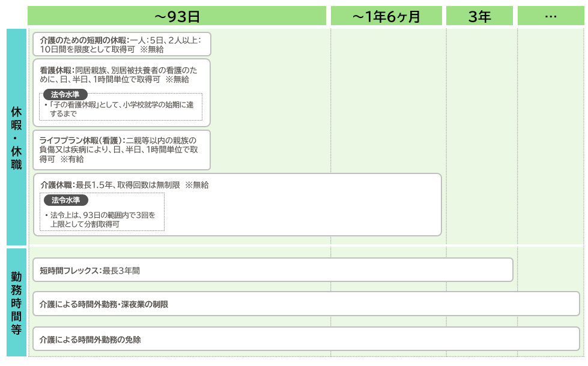The width and height of the screenshot is (588, 366).
Task: Click the 子の看護休暇 note text
Action: 120,109
